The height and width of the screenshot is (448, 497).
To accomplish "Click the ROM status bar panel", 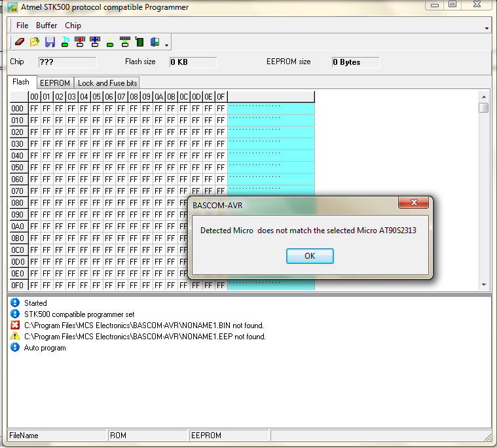I will 148,436.
